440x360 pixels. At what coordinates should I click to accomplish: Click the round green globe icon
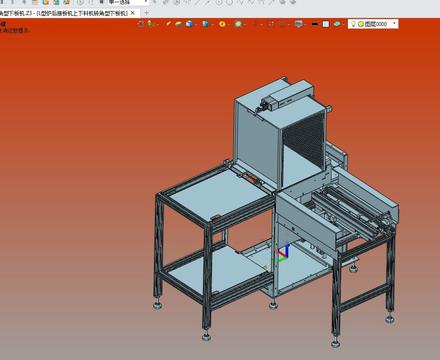(x=238, y=24)
